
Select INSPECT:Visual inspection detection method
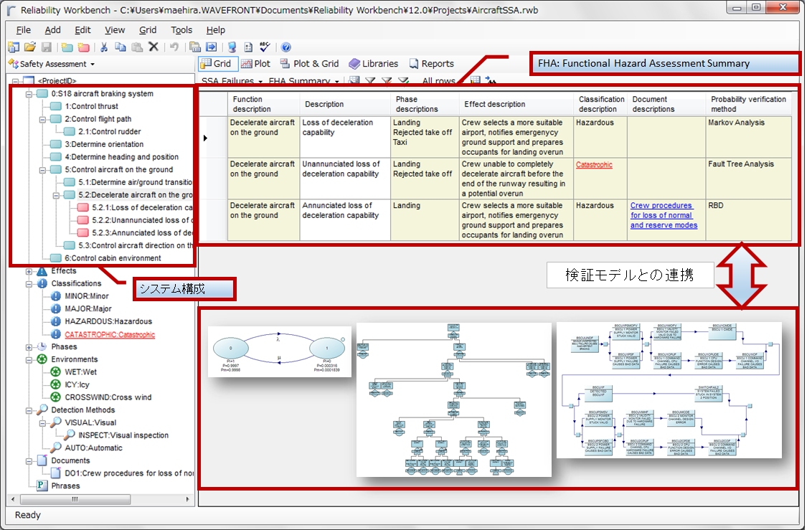point(123,435)
